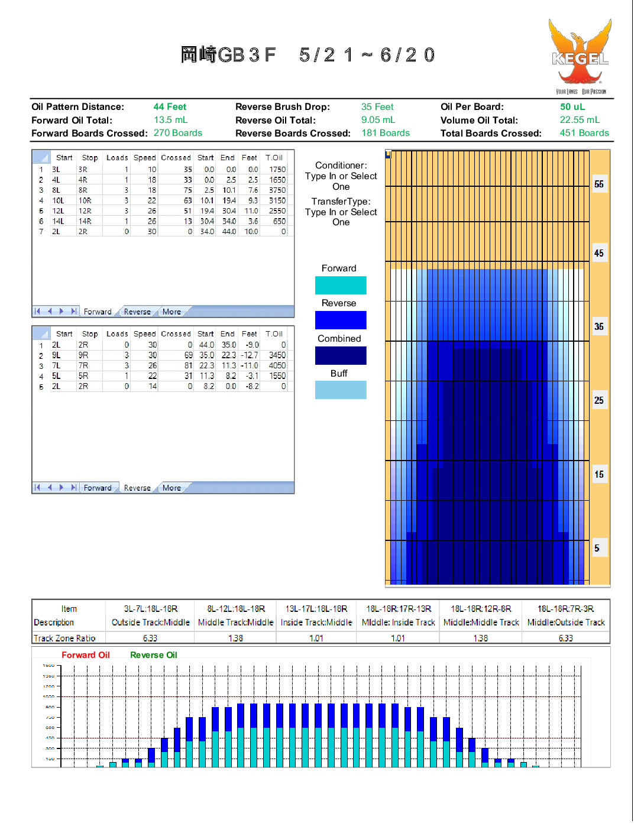
Task: Click the Kegel phoenix logo
Action: [x=580, y=56]
